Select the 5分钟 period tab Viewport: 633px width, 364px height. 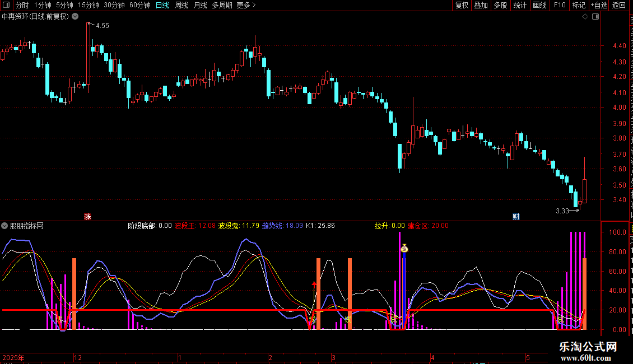click(x=64, y=5)
